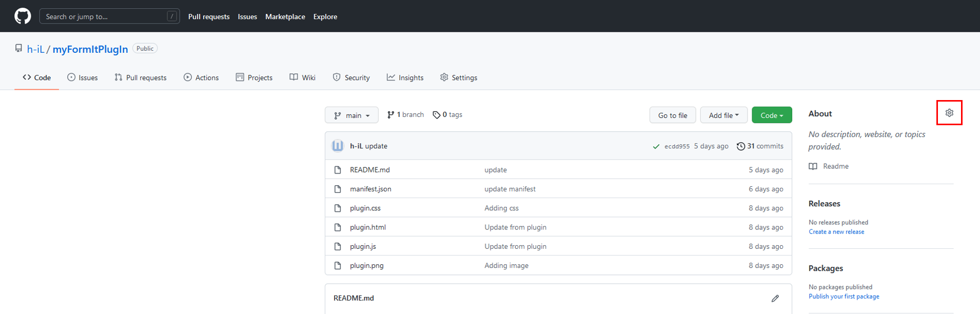Open the Insights tab
Screen dimensions: 980x314
405,77
